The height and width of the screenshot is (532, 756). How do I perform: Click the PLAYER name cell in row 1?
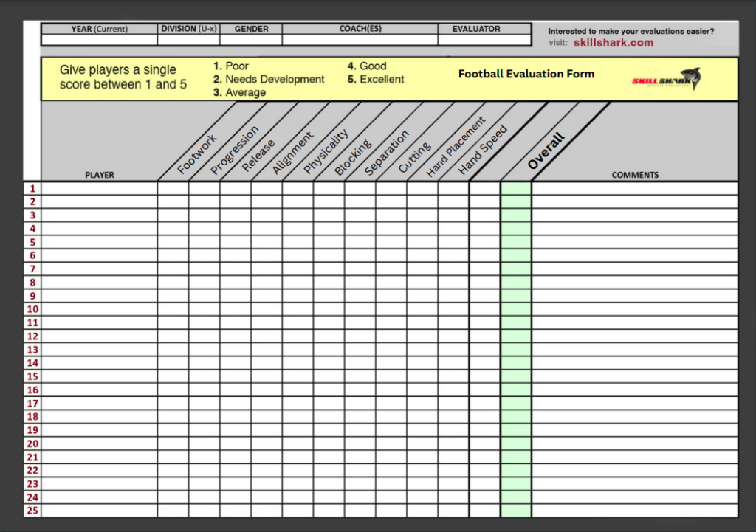click(99, 188)
